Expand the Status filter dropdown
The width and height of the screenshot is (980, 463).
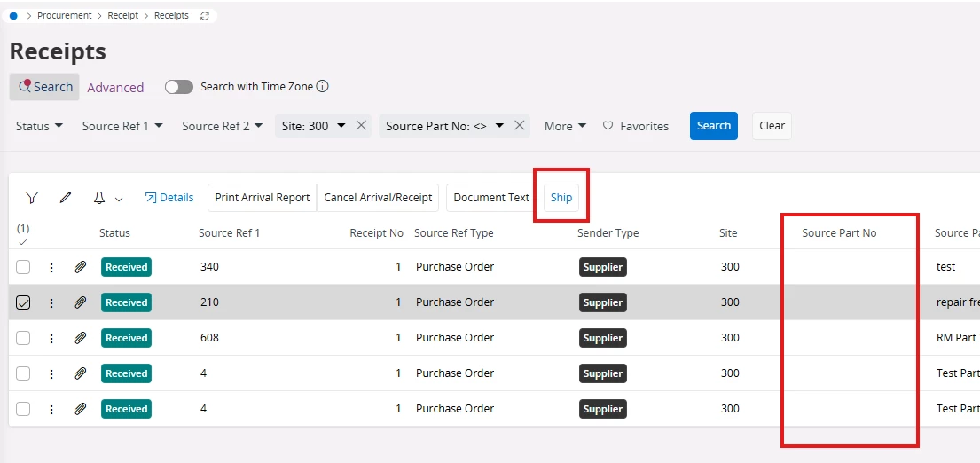(x=39, y=126)
